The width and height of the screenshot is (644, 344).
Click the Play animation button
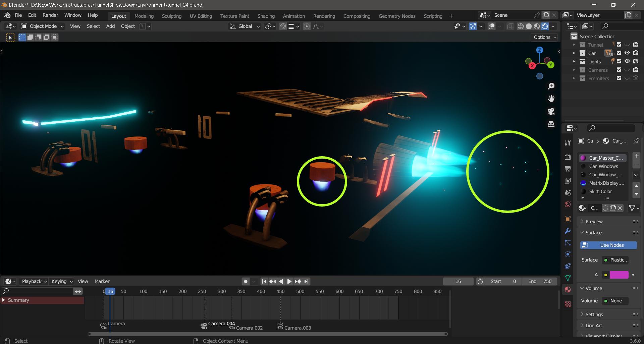289,281
